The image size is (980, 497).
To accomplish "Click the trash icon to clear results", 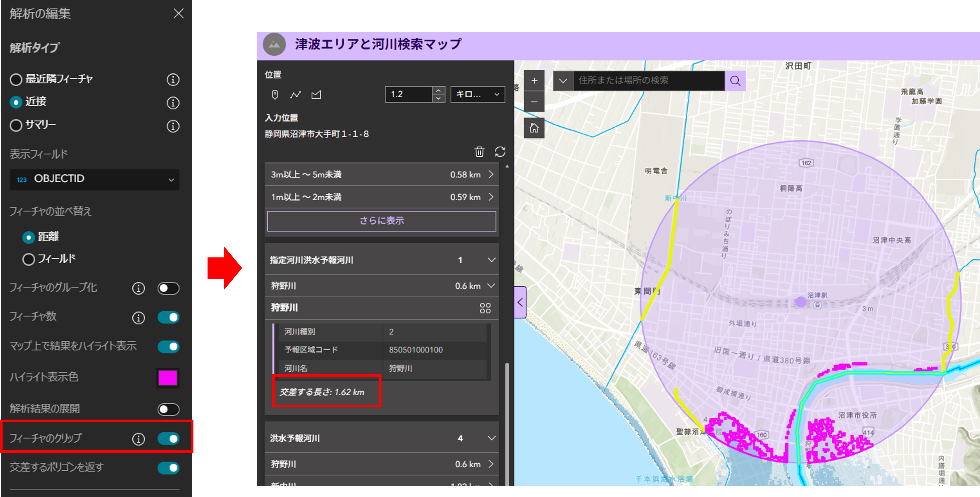I will pyautogui.click(x=479, y=152).
